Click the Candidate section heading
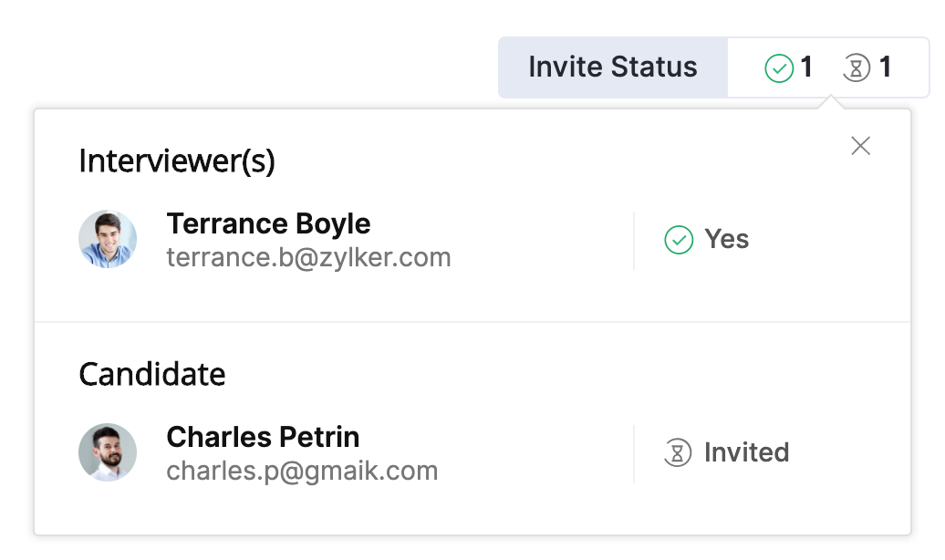 coord(152,375)
